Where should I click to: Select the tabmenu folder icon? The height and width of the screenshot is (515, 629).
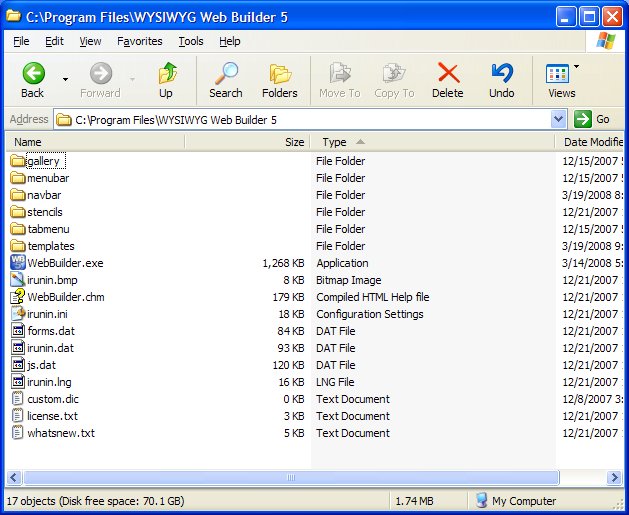coord(18,229)
